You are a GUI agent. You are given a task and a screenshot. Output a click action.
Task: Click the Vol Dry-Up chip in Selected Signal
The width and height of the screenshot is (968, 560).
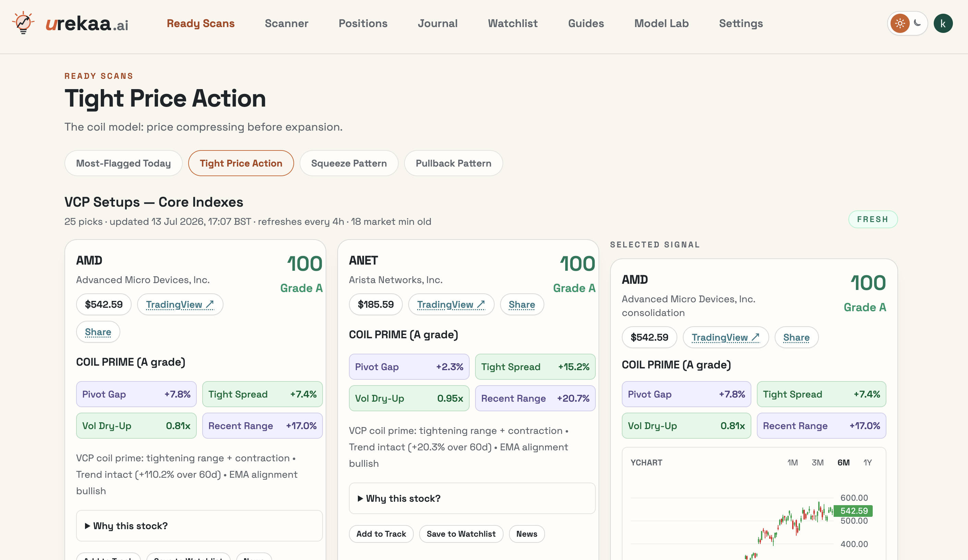pos(687,426)
